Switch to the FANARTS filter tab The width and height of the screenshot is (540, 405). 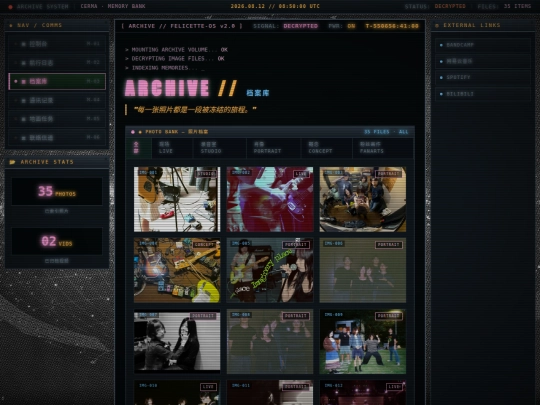click(383, 148)
